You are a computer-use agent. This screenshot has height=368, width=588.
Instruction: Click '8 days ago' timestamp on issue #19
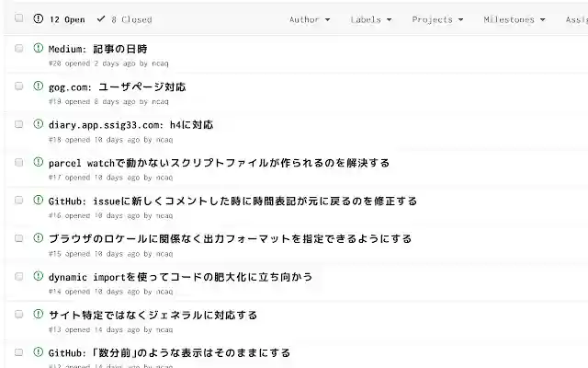115,101
